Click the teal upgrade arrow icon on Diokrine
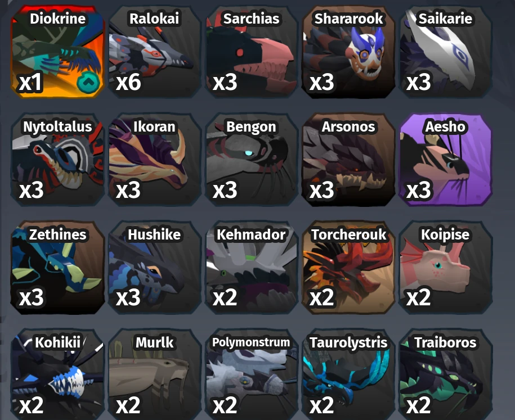The width and height of the screenshot is (515, 420). click(x=88, y=82)
